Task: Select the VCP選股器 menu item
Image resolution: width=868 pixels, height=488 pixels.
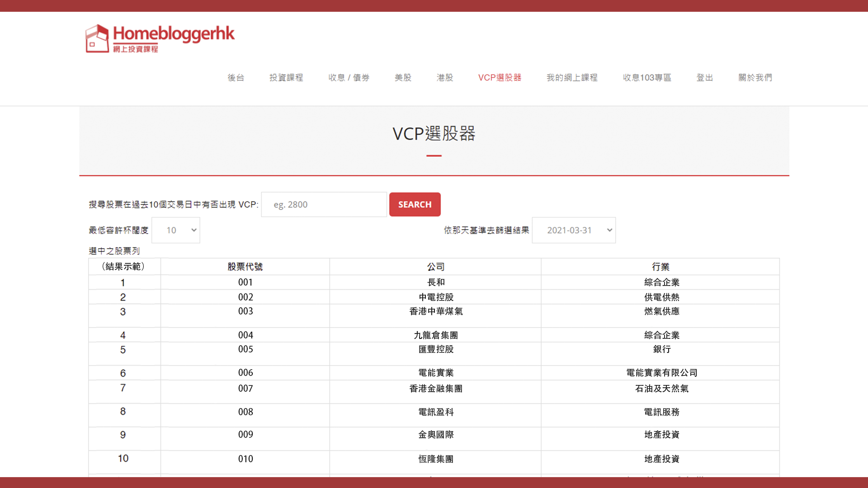Action: tap(500, 78)
